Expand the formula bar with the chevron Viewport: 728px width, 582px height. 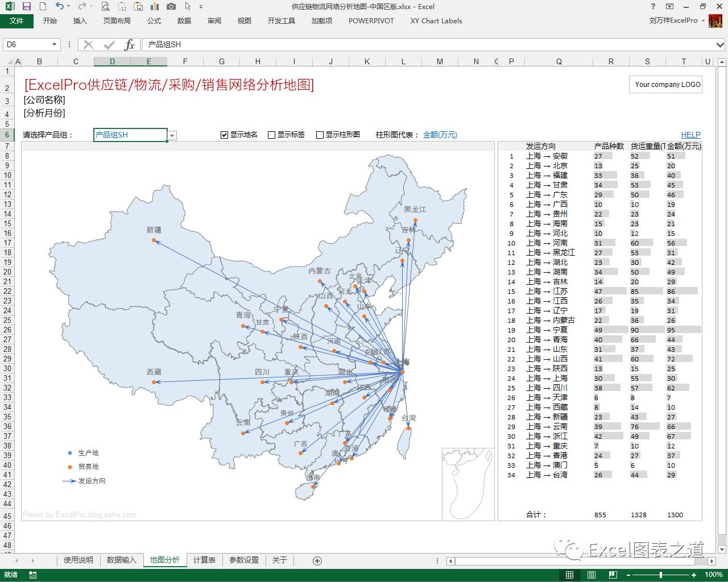[721, 44]
